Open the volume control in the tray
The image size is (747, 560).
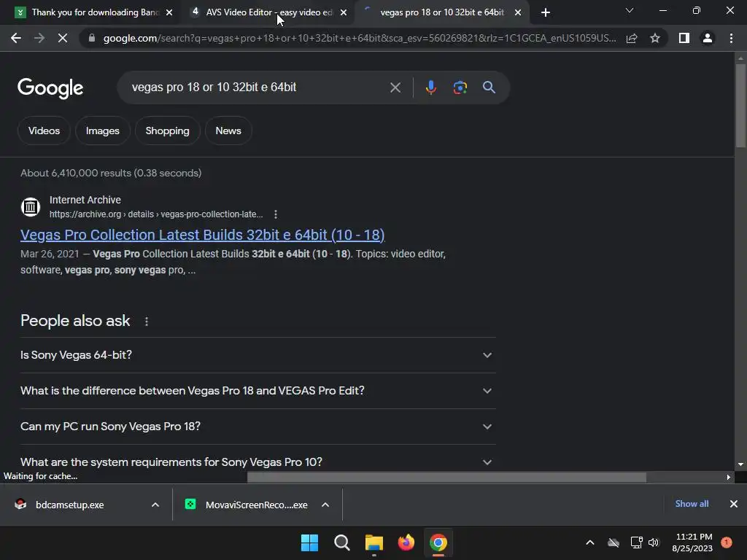pos(654,542)
